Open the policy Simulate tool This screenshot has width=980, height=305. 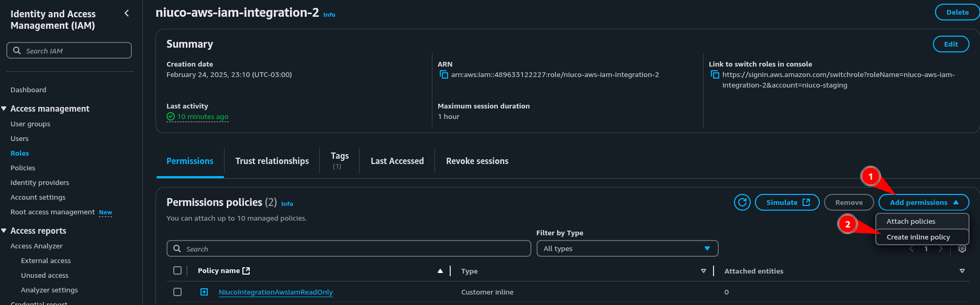pos(788,202)
